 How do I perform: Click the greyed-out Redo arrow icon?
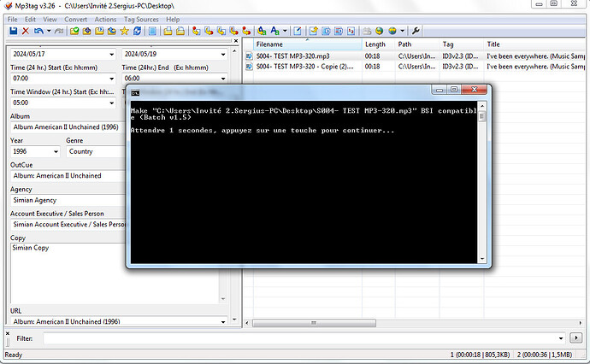coord(59,31)
